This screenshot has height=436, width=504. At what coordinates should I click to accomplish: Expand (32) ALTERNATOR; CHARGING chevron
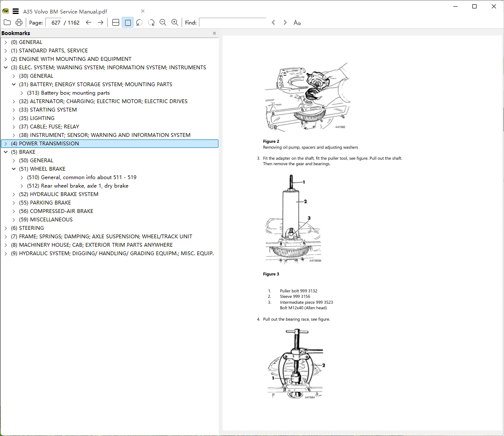[14, 101]
